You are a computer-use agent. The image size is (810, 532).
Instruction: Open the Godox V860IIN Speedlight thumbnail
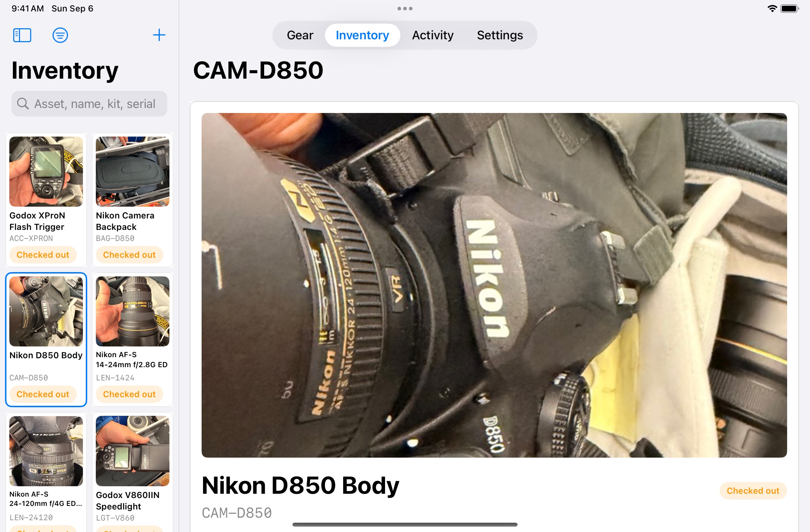tap(133, 451)
